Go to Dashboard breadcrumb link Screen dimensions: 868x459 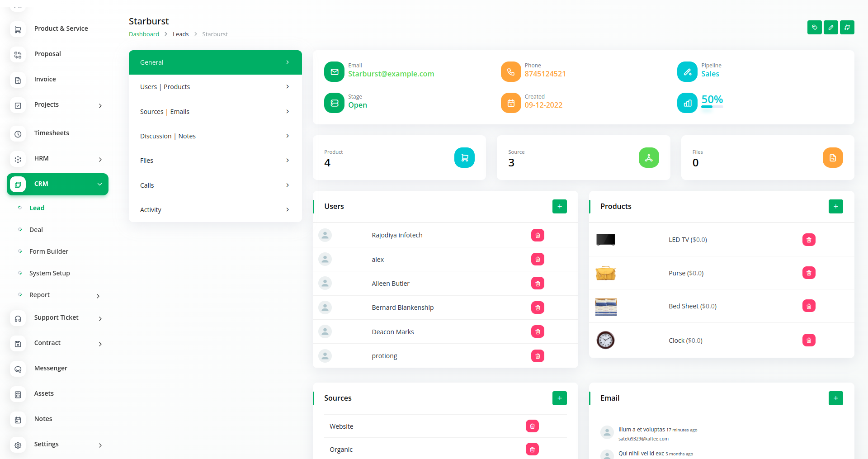[144, 34]
